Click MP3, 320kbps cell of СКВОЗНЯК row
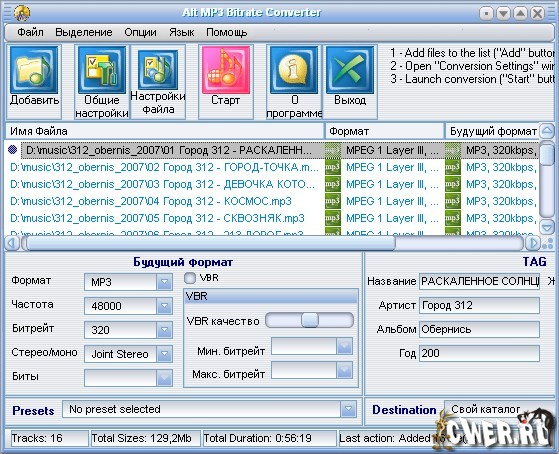This screenshot has width=559, height=454. tap(501, 218)
